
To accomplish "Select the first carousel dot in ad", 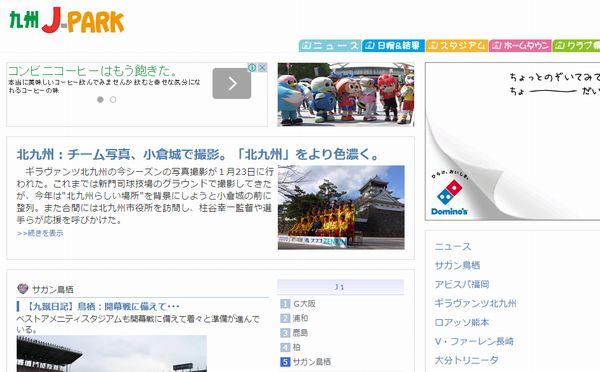I will (x=100, y=100).
